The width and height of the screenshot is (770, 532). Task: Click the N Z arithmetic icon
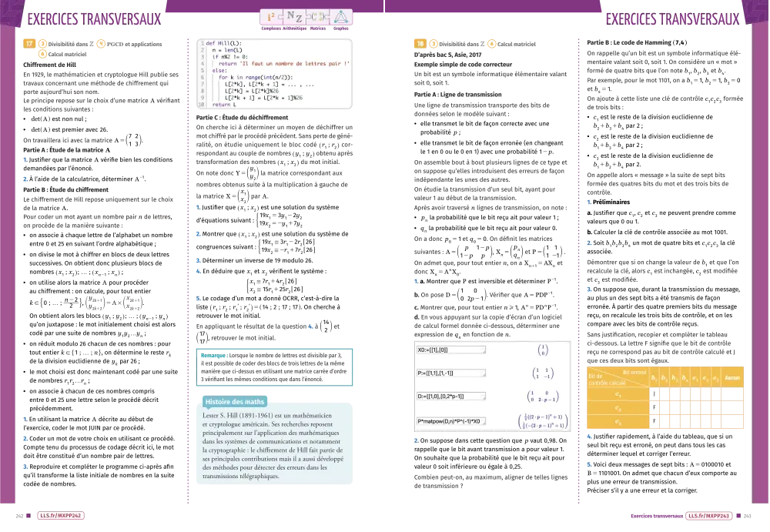click(293, 16)
